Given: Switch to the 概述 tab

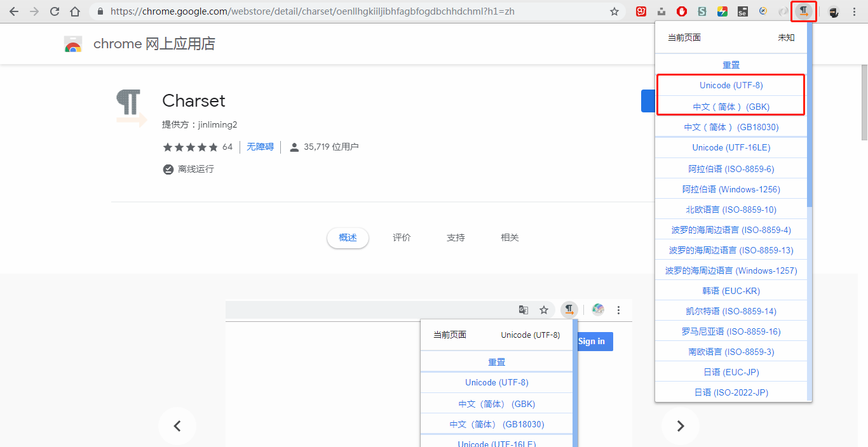Looking at the screenshot, I should coord(348,237).
